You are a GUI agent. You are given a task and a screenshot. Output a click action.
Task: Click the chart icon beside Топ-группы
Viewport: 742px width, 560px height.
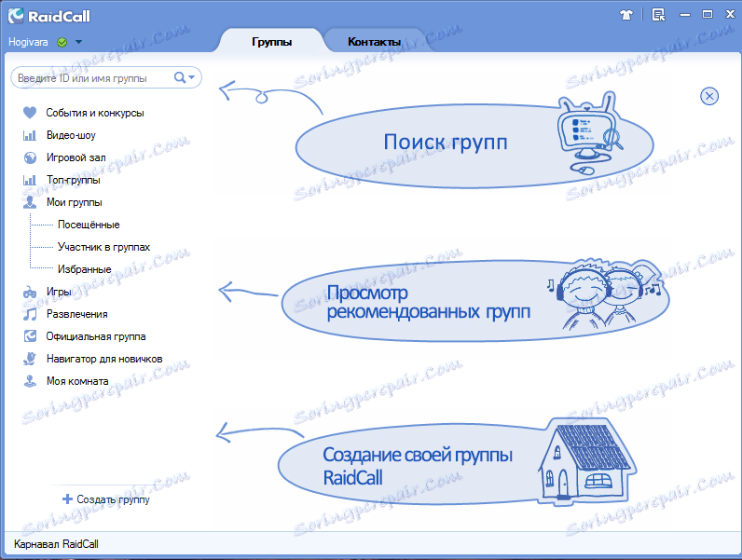[x=30, y=180]
